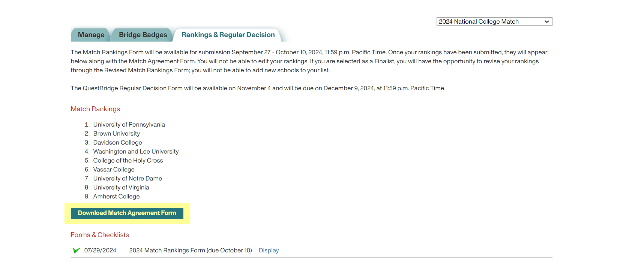Click the Display link for Match Rankings Form
644x267 pixels.
coord(269,250)
